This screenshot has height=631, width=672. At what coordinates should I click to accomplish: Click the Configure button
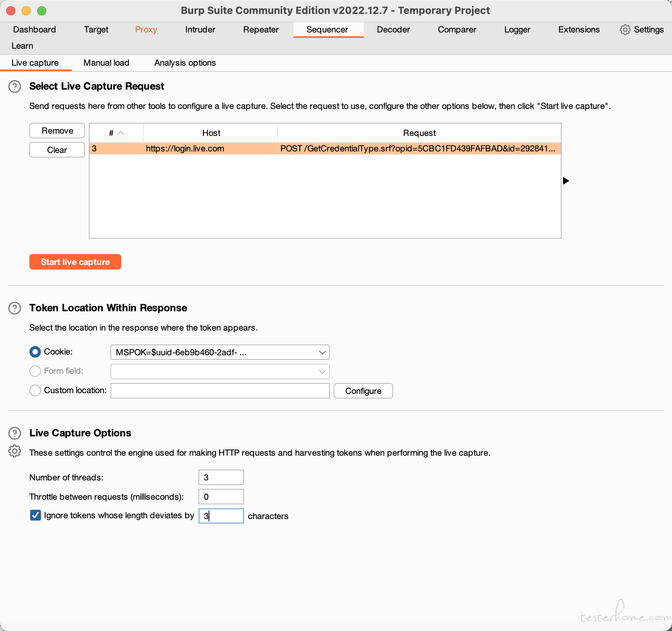363,391
